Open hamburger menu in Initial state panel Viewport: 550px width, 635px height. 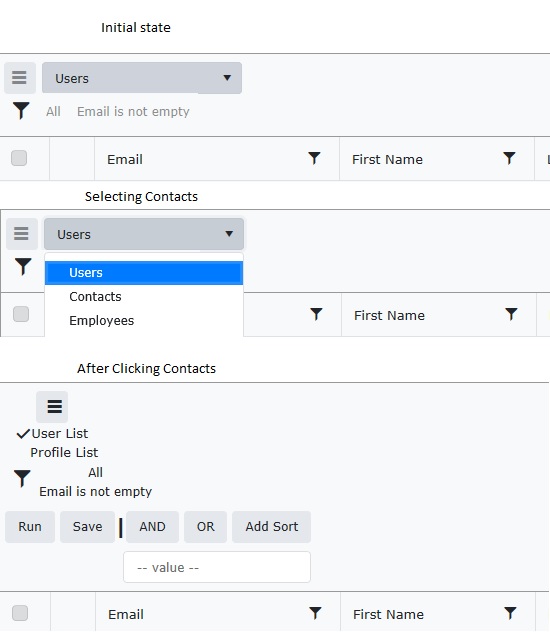click(19, 78)
